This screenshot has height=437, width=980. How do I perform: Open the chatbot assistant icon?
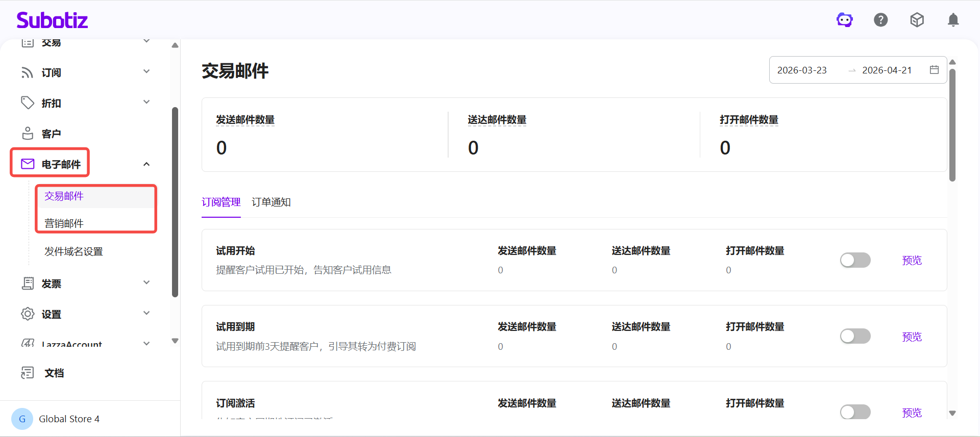tap(844, 20)
